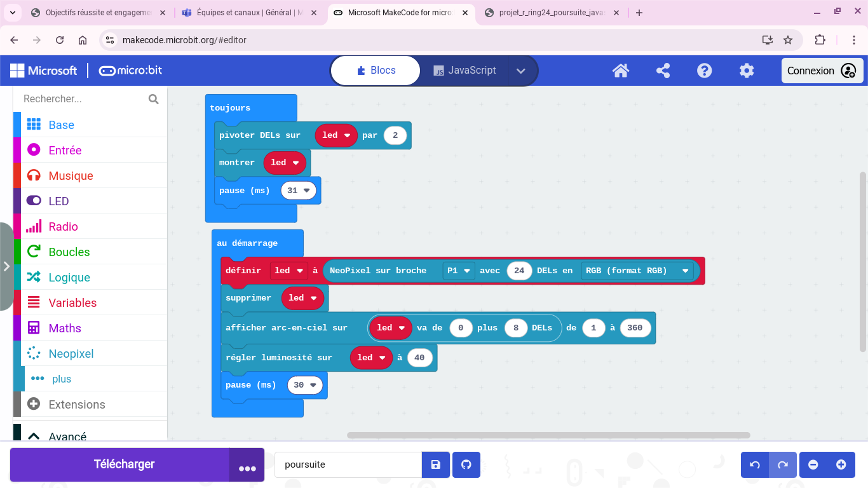This screenshot has height=488, width=868.
Task: Switch to the JavaScript editor view
Action: 465,71
